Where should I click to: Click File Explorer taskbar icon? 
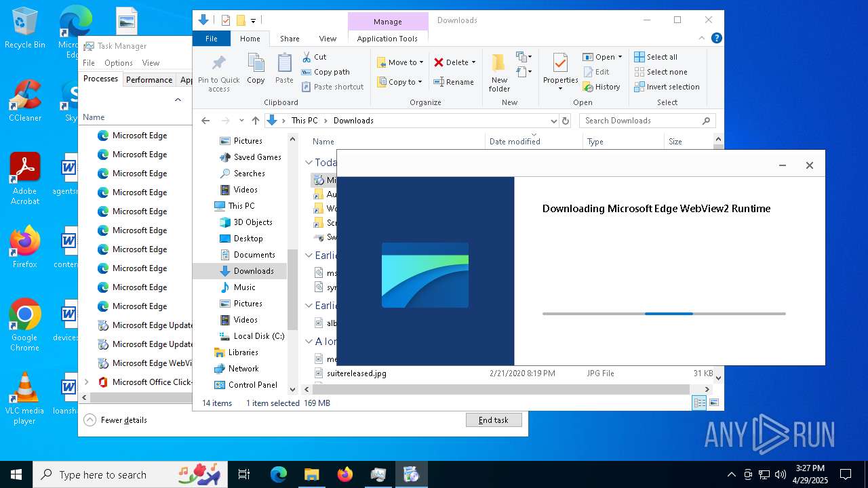311,474
